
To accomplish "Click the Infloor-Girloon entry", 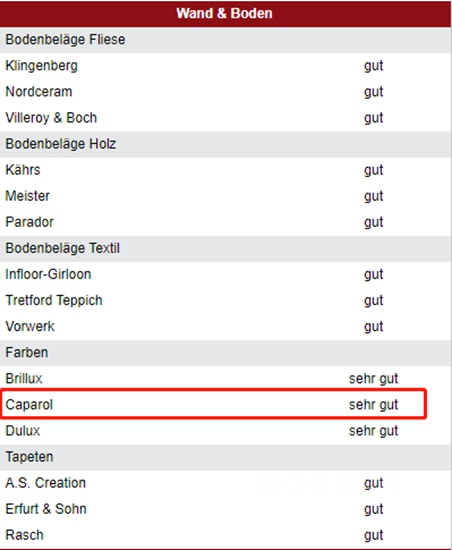I will [48, 274].
